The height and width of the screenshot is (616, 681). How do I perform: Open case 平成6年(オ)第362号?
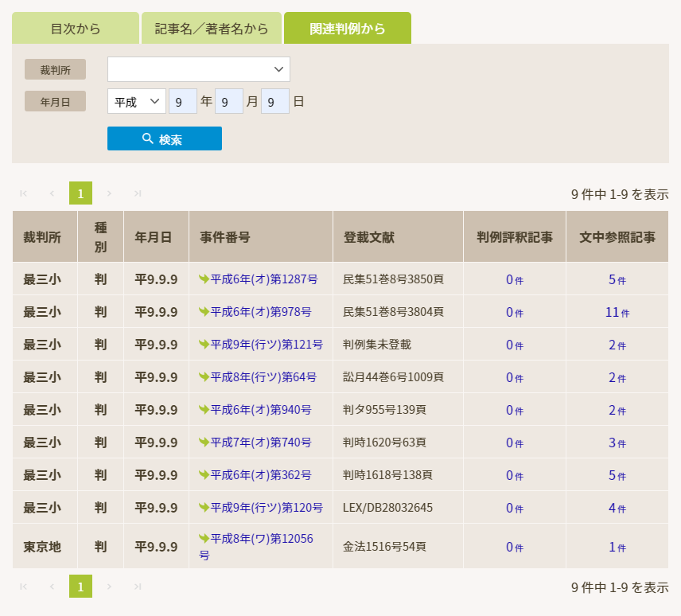(x=261, y=474)
